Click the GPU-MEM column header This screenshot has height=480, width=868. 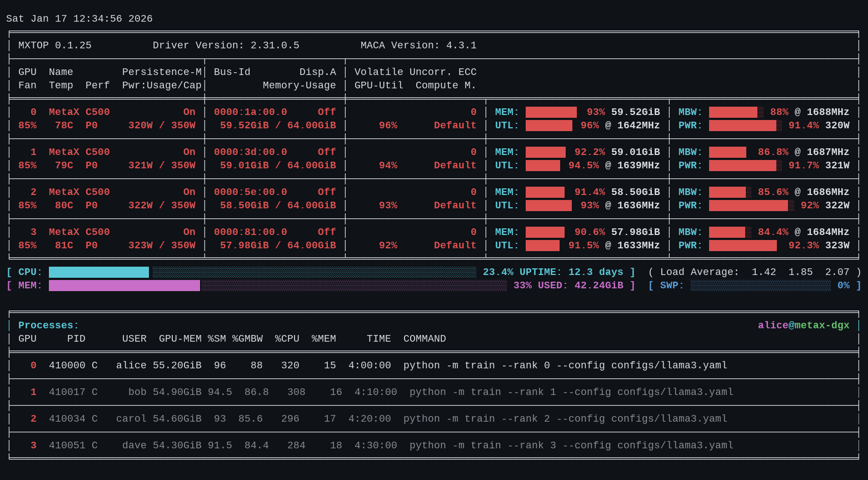coord(180,339)
